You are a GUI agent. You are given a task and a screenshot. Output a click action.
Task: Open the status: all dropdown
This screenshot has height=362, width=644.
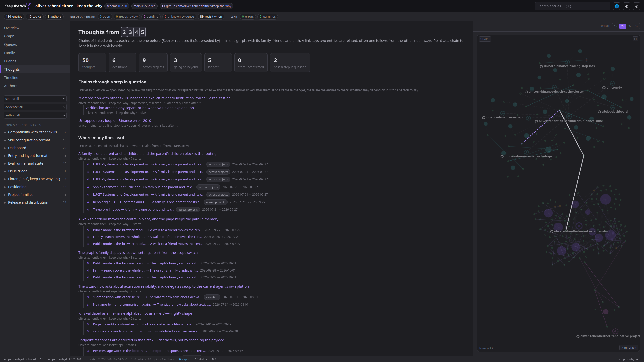point(35,99)
